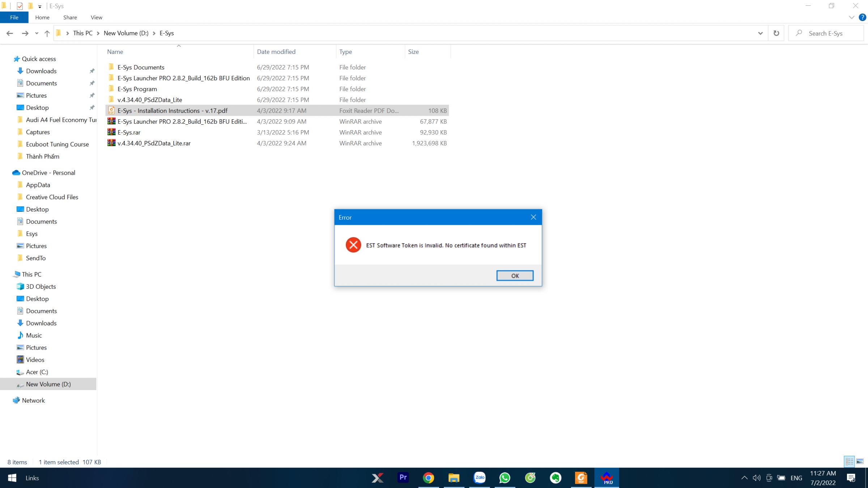
Task: Click the WinRAR icon for v.4.34.40_PSdZData_Lite.rar
Action: tap(111, 143)
